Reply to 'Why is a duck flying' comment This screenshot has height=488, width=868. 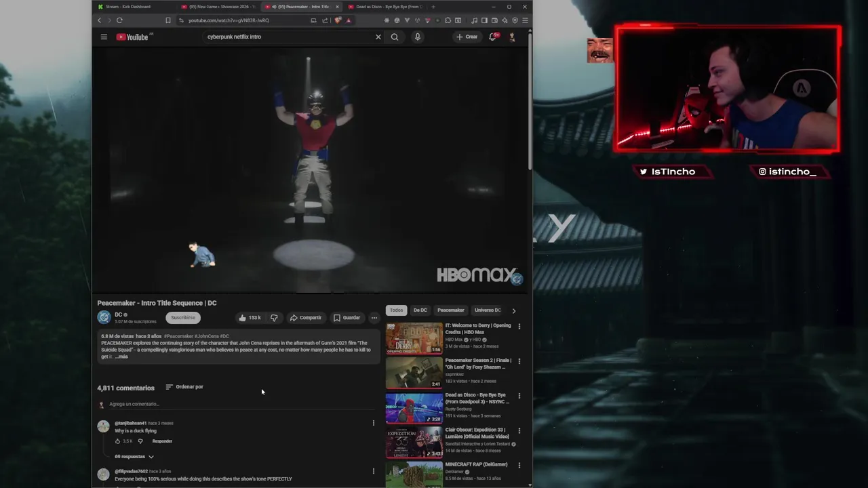(162, 441)
